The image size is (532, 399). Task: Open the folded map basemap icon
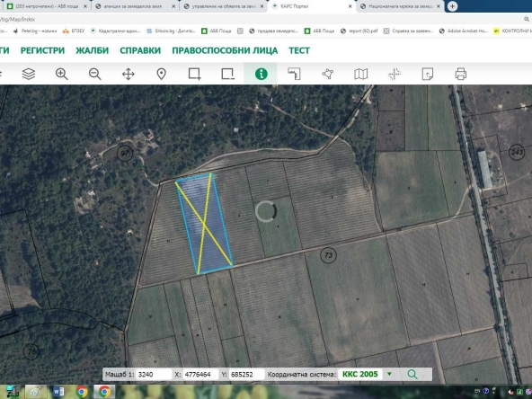[360, 74]
